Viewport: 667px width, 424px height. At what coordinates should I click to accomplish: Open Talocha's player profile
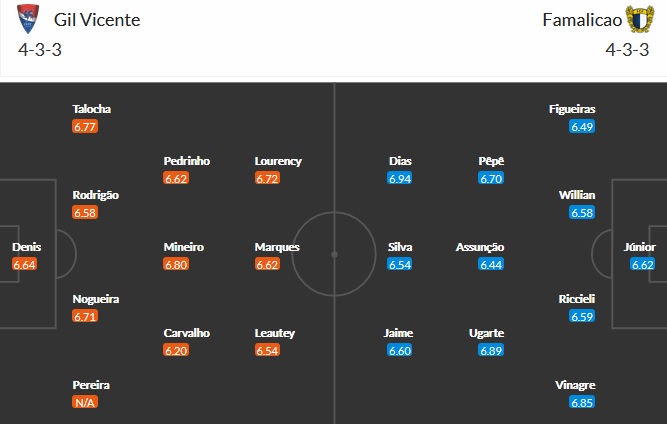point(91,110)
